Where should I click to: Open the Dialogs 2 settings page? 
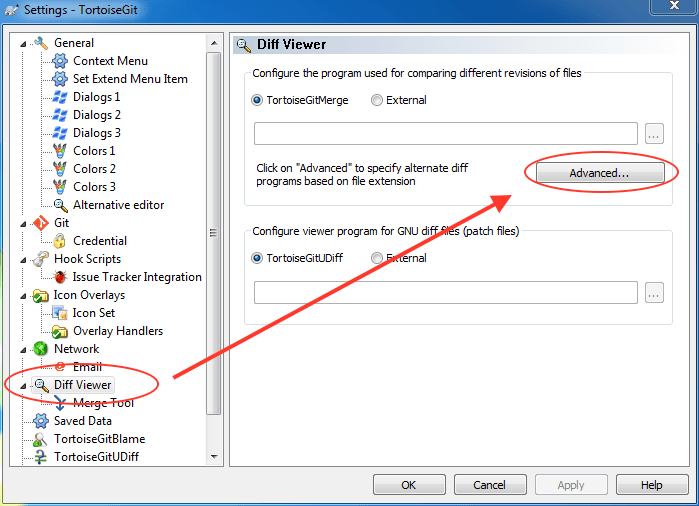tap(97, 115)
